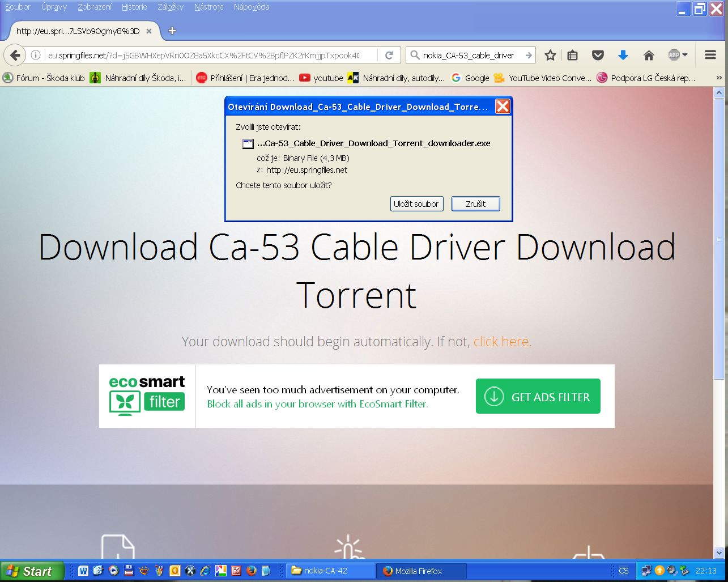
Task: Click the Uložit soubor button
Action: pyautogui.click(x=416, y=204)
